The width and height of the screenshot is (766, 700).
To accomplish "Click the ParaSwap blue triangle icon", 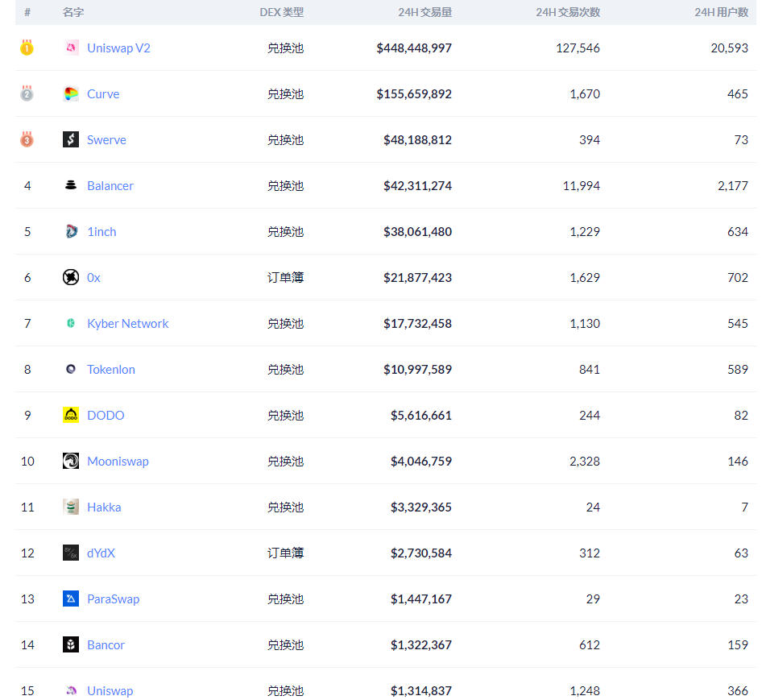I will pyautogui.click(x=71, y=599).
